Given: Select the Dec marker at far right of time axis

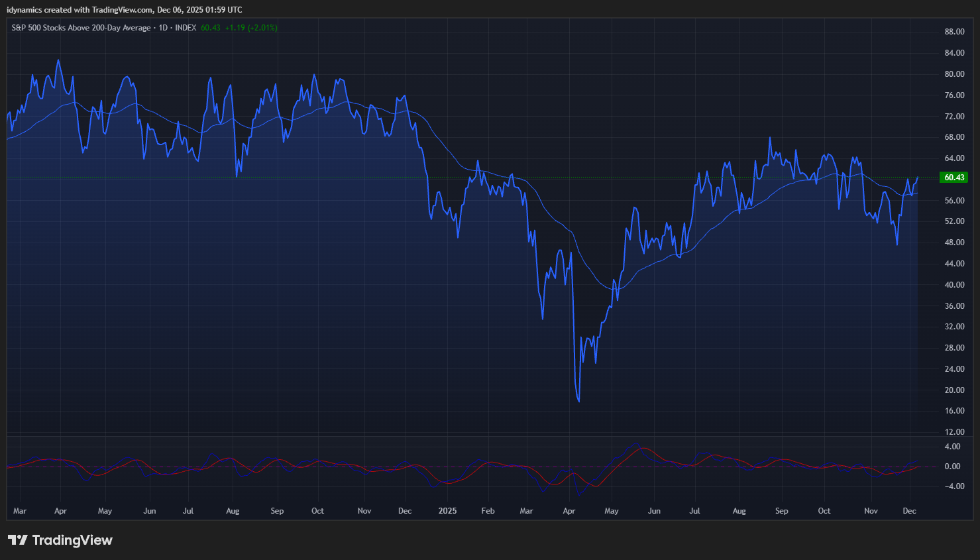Looking at the screenshot, I should [909, 511].
